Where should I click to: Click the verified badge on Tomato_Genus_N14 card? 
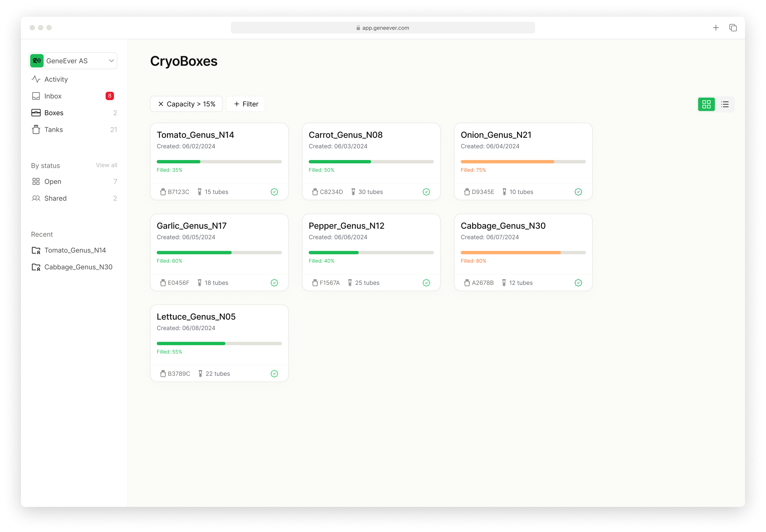[274, 192]
